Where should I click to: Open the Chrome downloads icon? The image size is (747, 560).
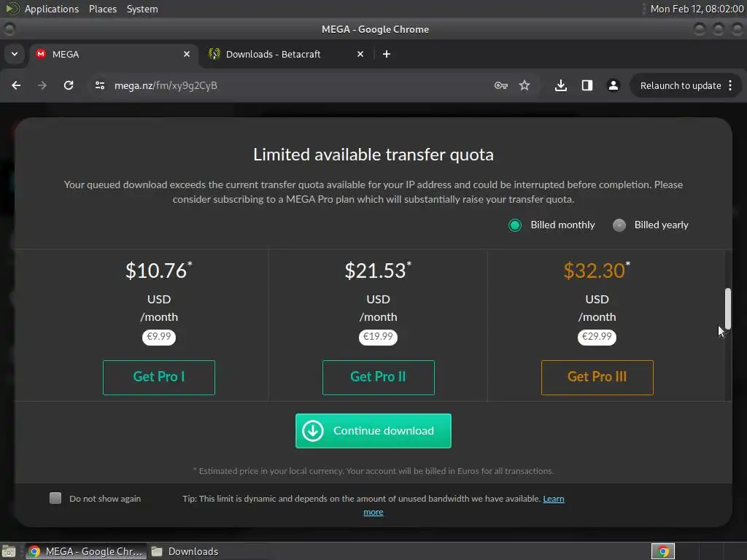coord(561,85)
